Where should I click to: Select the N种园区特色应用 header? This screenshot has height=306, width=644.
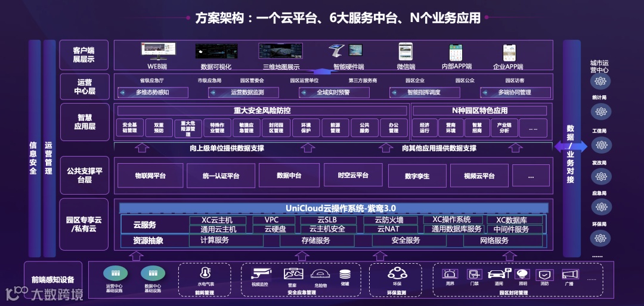[x=479, y=110]
